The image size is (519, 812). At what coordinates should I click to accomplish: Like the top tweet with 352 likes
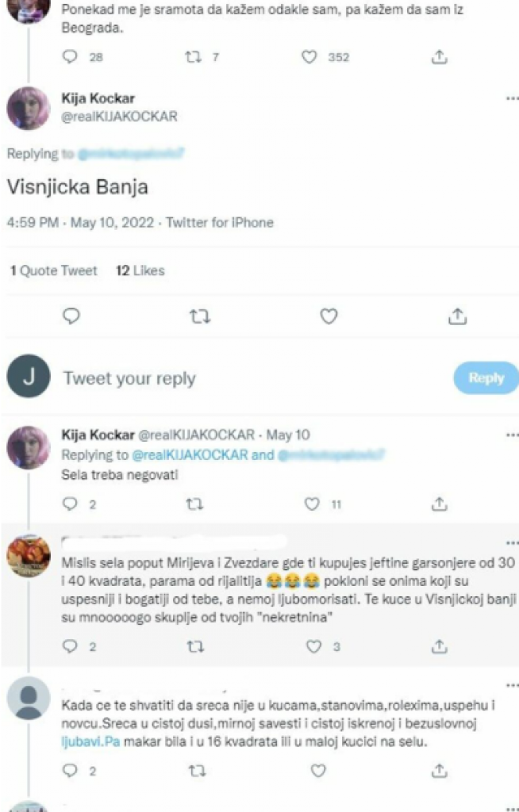pos(309,57)
